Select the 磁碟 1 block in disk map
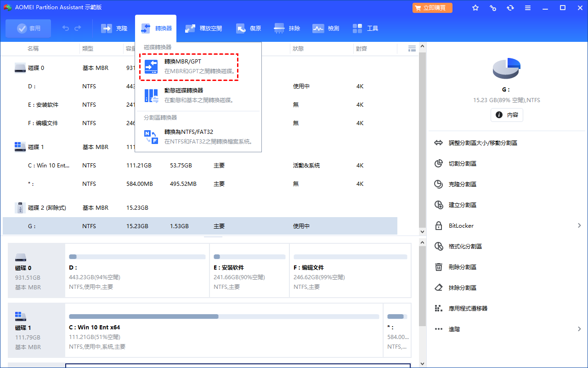The width and height of the screenshot is (588, 368). [37, 330]
